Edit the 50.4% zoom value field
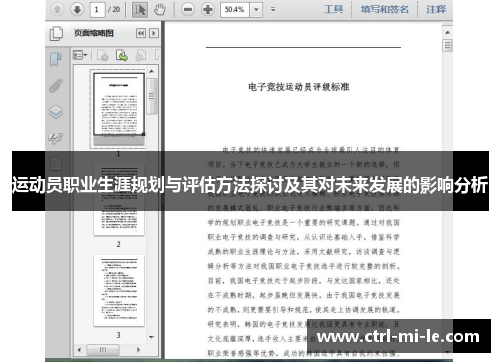The width and height of the screenshot is (500, 362). click(235, 10)
